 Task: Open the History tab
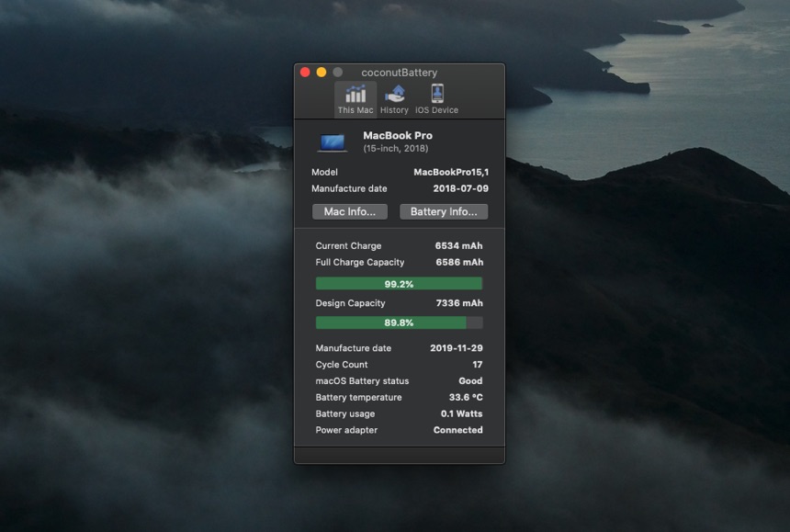[394, 100]
